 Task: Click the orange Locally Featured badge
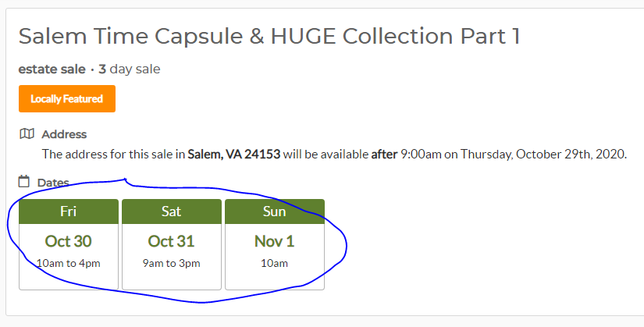[x=67, y=98]
